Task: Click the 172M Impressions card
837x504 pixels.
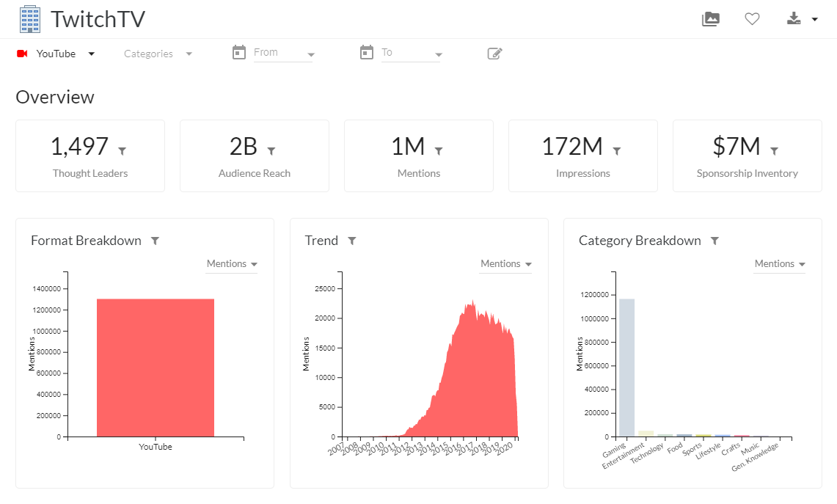Action: [583, 156]
